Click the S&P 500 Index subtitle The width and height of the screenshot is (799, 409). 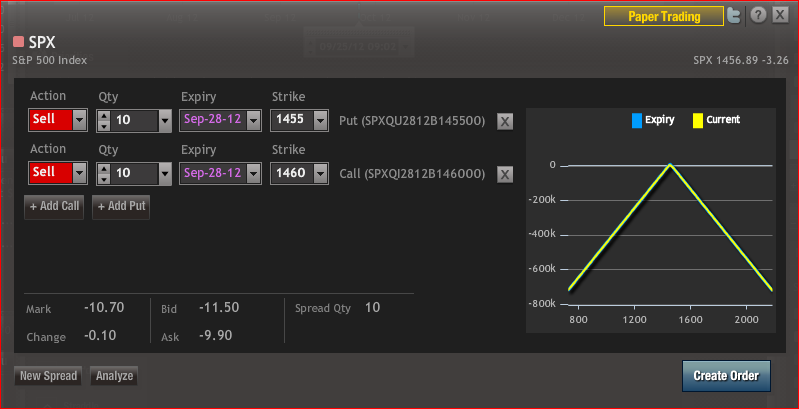point(49,60)
